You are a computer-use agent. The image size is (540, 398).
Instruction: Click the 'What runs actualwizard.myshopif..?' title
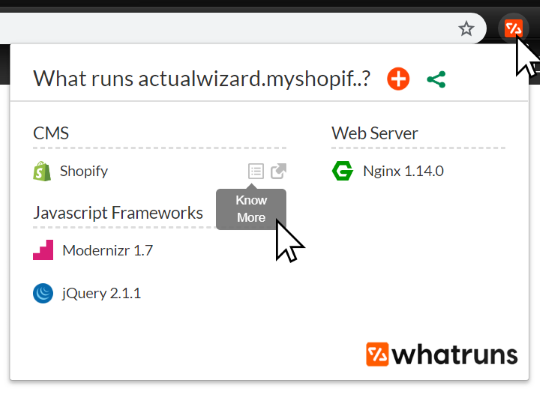[202, 79]
